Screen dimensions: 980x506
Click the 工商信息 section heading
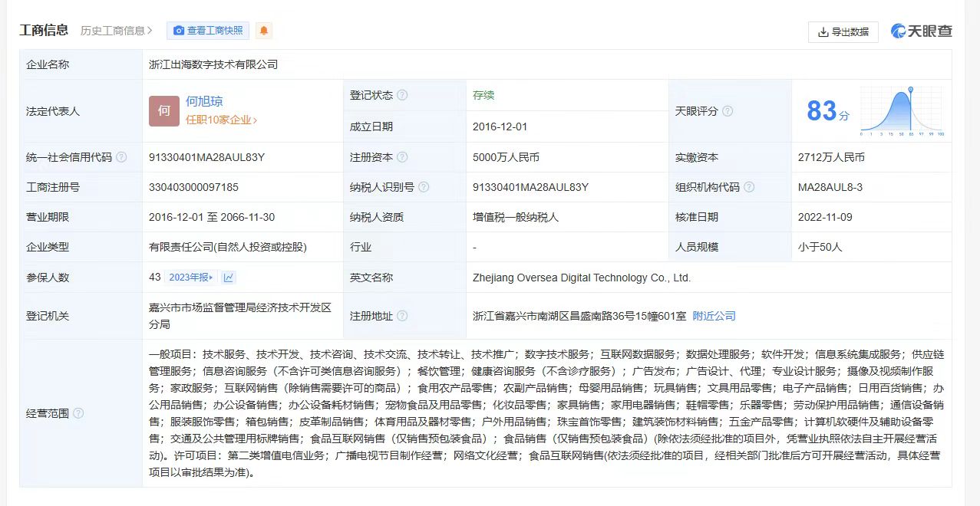pos(44,31)
